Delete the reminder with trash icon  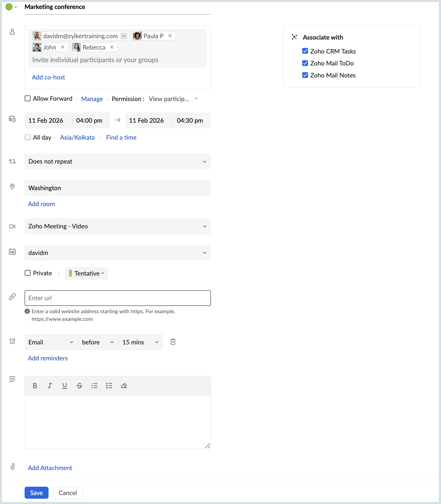click(x=173, y=342)
